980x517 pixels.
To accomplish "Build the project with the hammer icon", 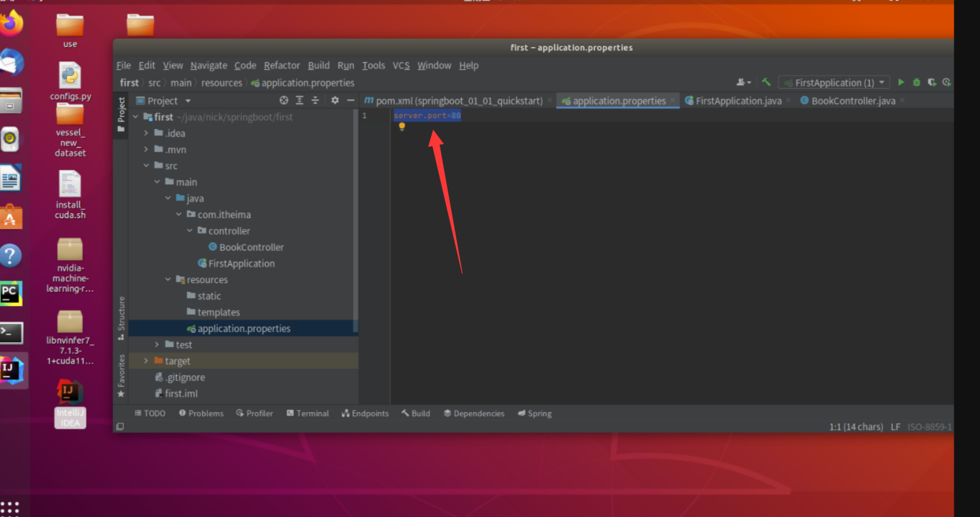I will (x=766, y=82).
